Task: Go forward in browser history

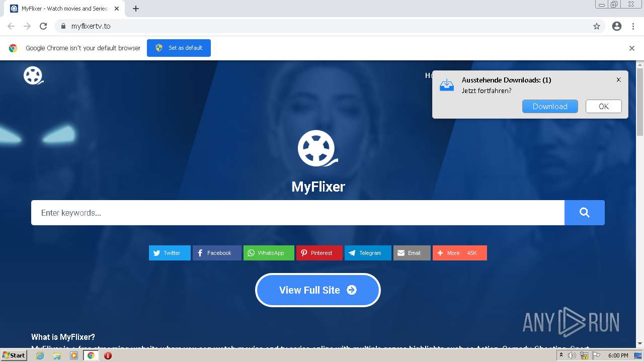Action: [x=27, y=26]
